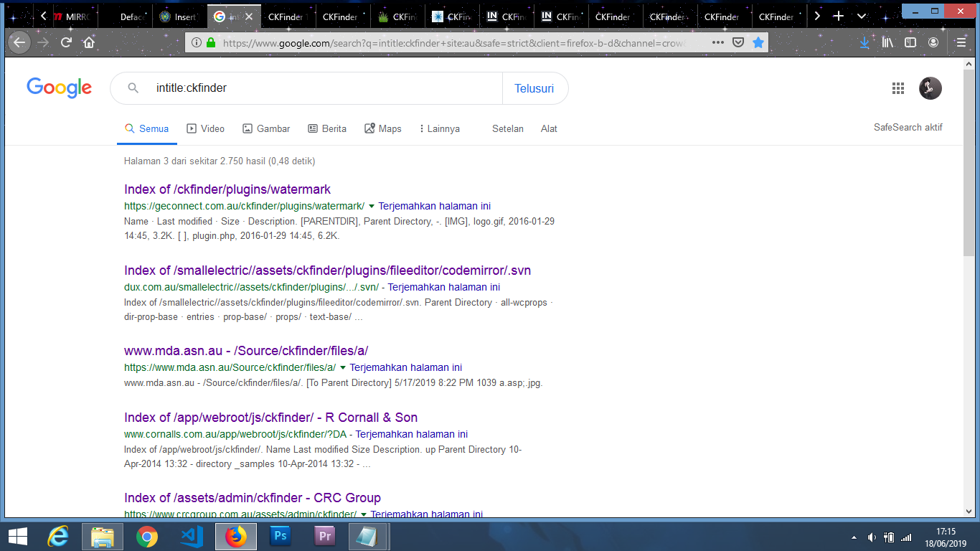Save the page to Pocket
Image resolution: width=980 pixels, height=551 pixels.
738,42
